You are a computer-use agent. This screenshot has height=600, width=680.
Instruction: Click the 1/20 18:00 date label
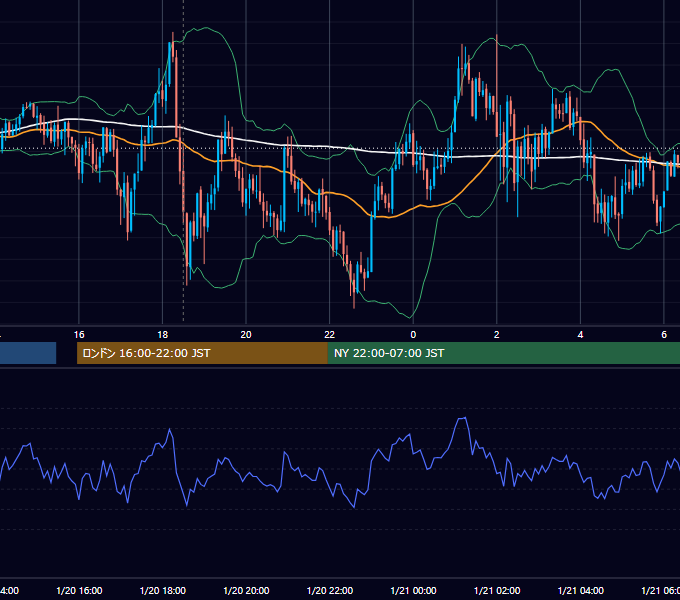[x=163, y=590]
